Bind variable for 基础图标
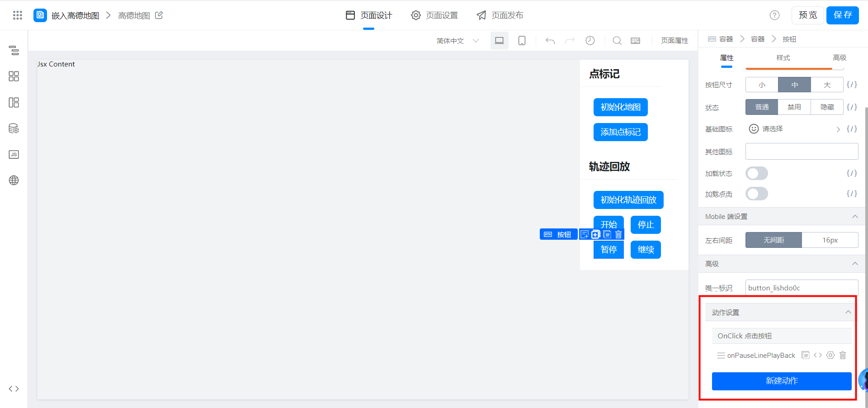 852,129
